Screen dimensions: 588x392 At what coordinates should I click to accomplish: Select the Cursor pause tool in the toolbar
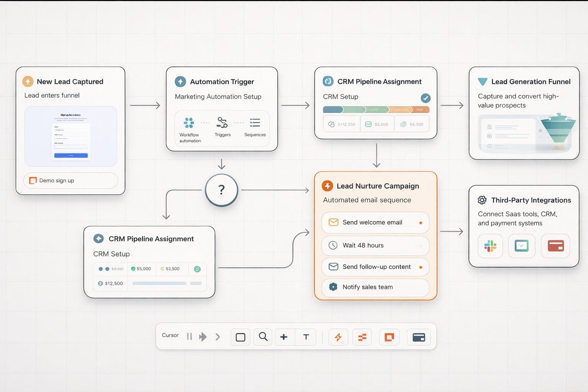[x=189, y=337]
